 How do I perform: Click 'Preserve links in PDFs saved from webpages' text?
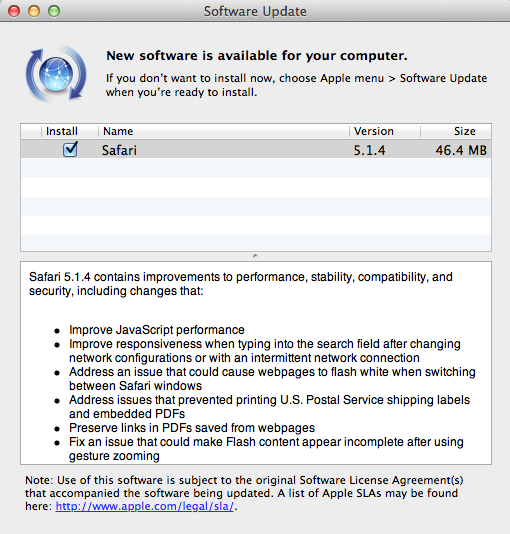pos(192,428)
